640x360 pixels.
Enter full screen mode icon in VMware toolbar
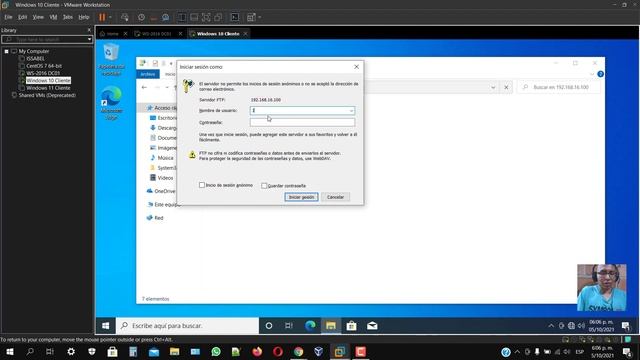click(x=206, y=17)
